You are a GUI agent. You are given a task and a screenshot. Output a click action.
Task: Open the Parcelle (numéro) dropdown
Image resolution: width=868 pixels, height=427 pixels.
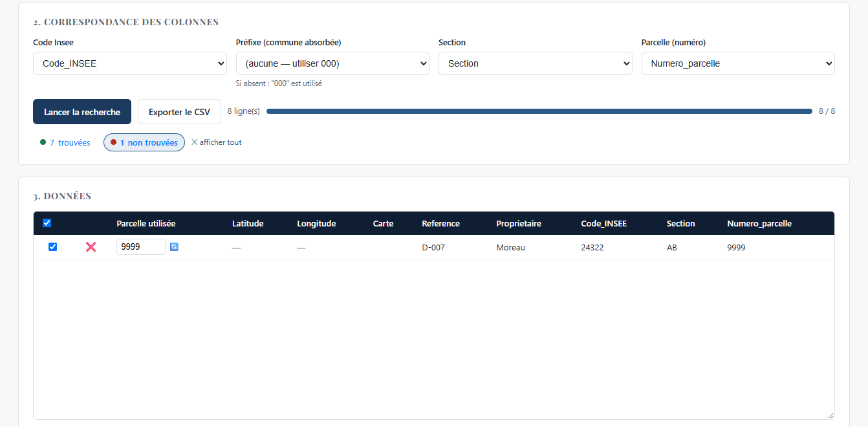738,63
